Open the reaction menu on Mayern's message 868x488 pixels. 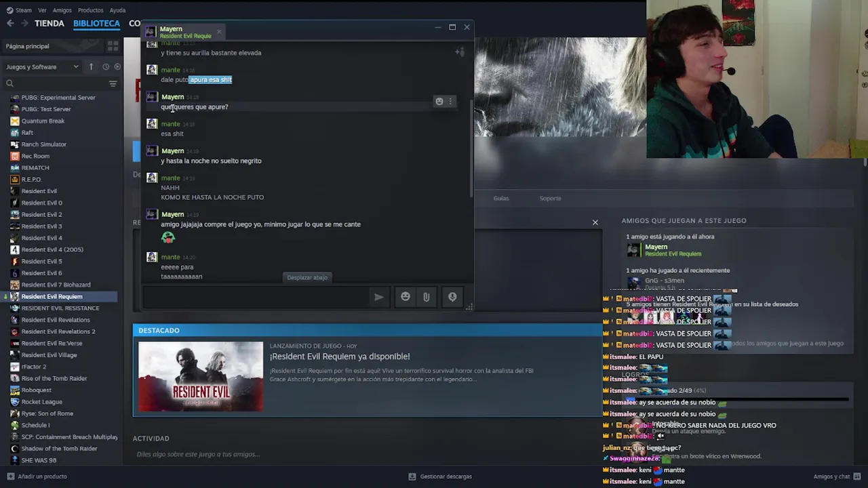[439, 102]
